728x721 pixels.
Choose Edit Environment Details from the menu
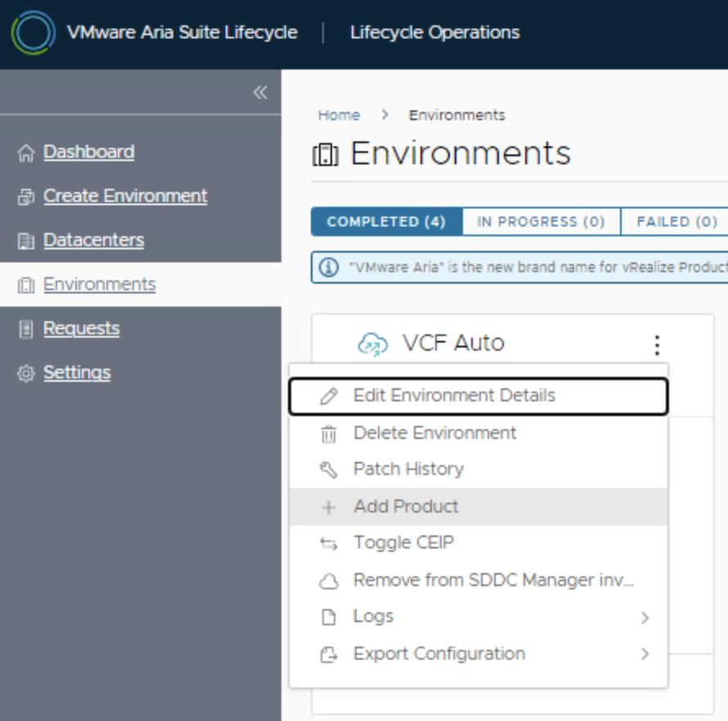pos(454,396)
